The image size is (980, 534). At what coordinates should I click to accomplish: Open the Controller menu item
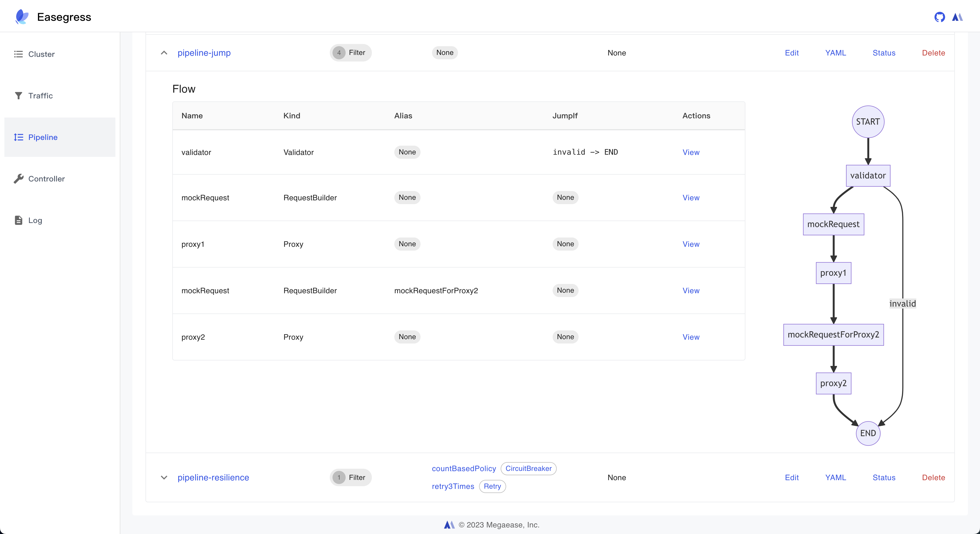coord(46,179)
